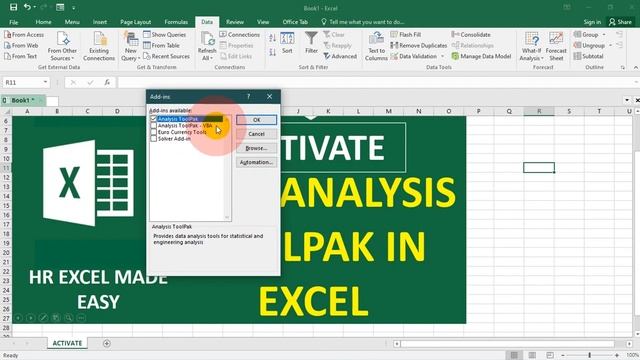Open Outline dialog launcher
640x360 pixels.
click(x=622, y=67)
